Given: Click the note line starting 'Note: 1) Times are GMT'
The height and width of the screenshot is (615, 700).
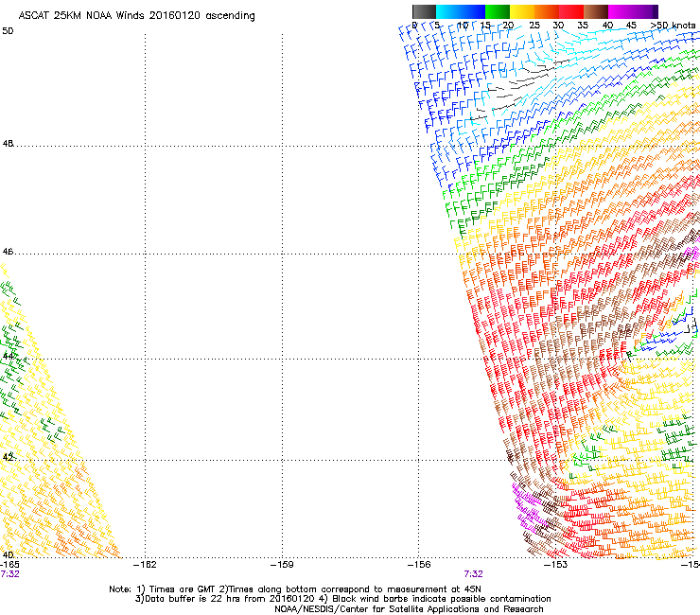Looking at the screenshot, I should pyautogui.click(x=295, y=589).
